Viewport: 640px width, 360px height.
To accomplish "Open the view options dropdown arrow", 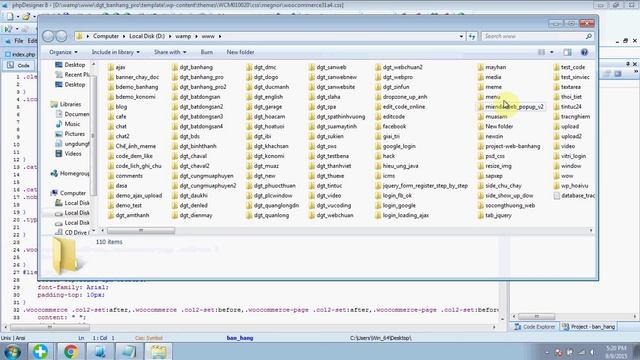I will (x=552, y=52).
